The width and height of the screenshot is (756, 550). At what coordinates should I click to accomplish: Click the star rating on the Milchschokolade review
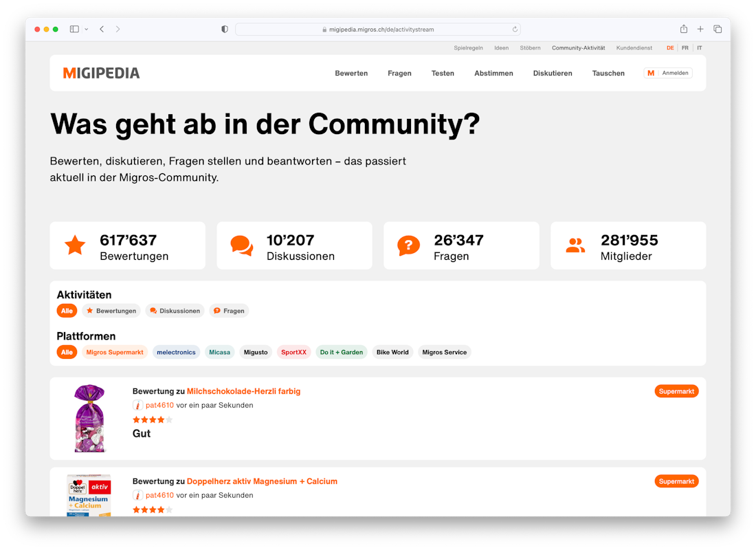pyautogui.click(x=153, y=420)
